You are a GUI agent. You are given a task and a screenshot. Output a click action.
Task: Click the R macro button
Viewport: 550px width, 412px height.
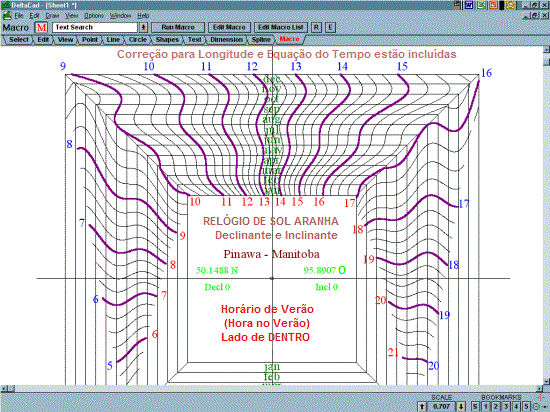[316, 27]
